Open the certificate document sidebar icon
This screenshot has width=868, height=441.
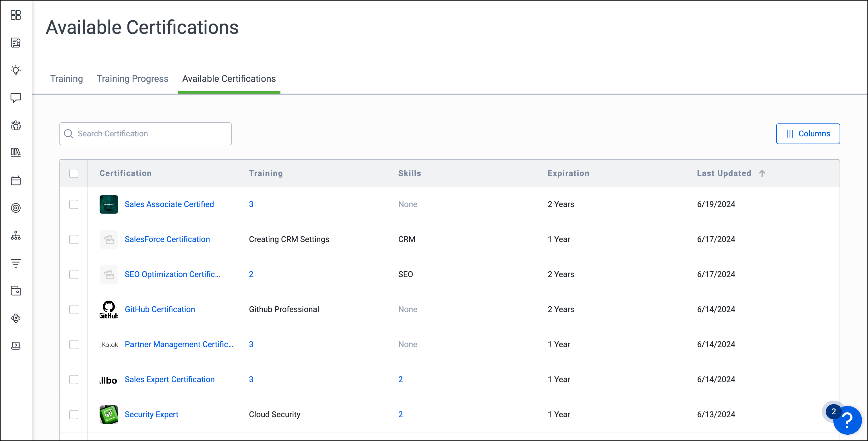[15, 42]
